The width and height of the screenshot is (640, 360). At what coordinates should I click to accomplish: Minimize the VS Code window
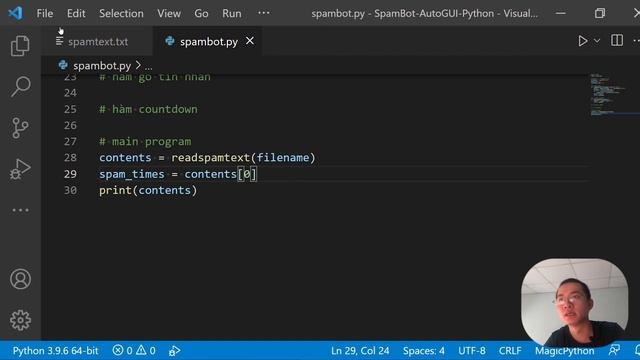560,13
